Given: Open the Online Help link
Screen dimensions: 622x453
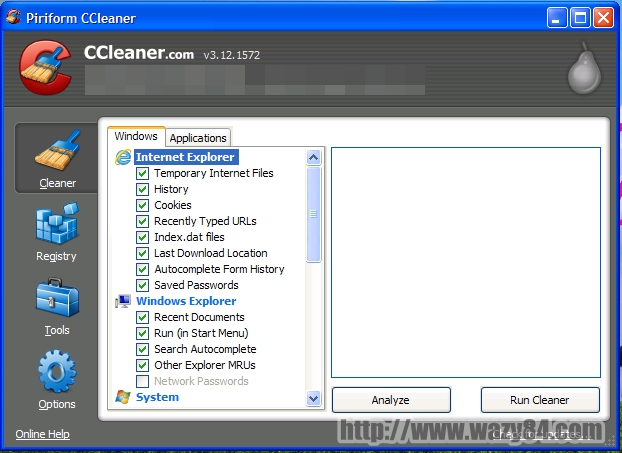Looking at the screenshot, I should click(42, 434).
